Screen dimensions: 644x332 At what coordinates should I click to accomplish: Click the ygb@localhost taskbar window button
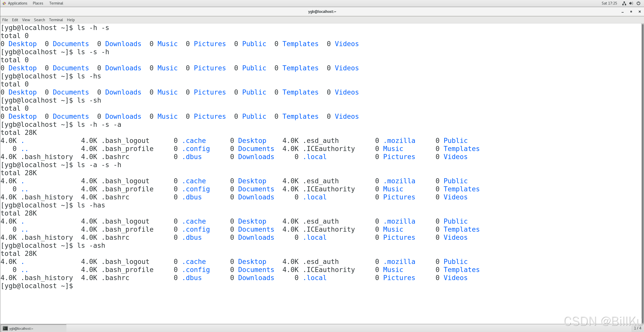click(34, 328)
